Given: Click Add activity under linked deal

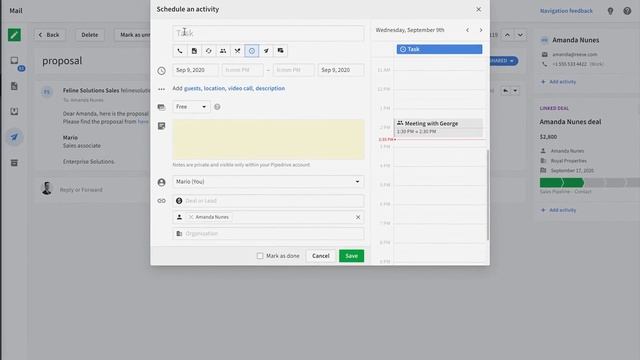Looking at the screenshot, I should (558, 210).
